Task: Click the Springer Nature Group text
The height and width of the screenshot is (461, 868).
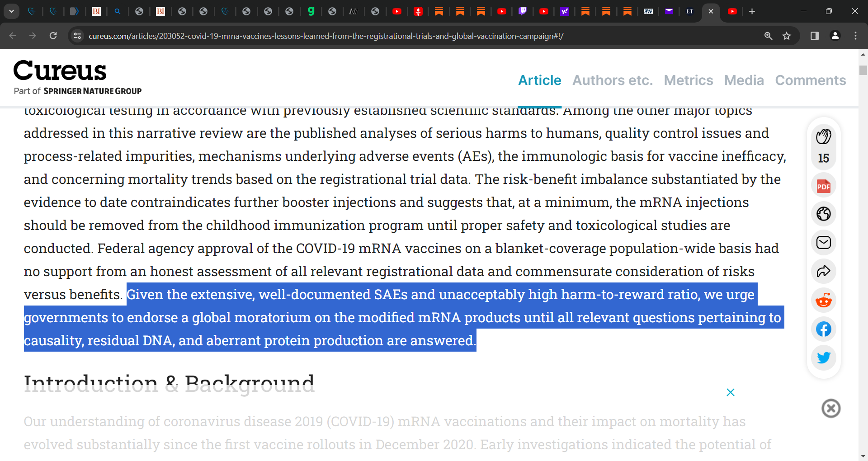Action: [93, 91]
